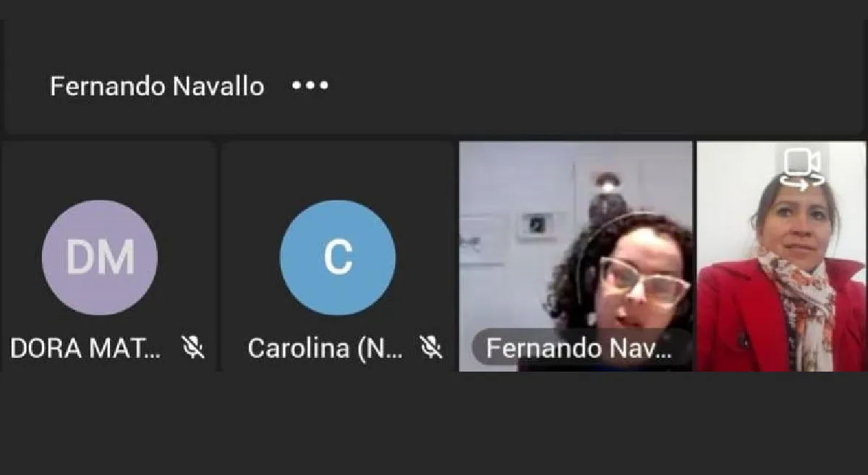868x475 pixels.
Task: Select the self-view tile with the red coat
Action: pyautogui.click(x=781, y=256)
